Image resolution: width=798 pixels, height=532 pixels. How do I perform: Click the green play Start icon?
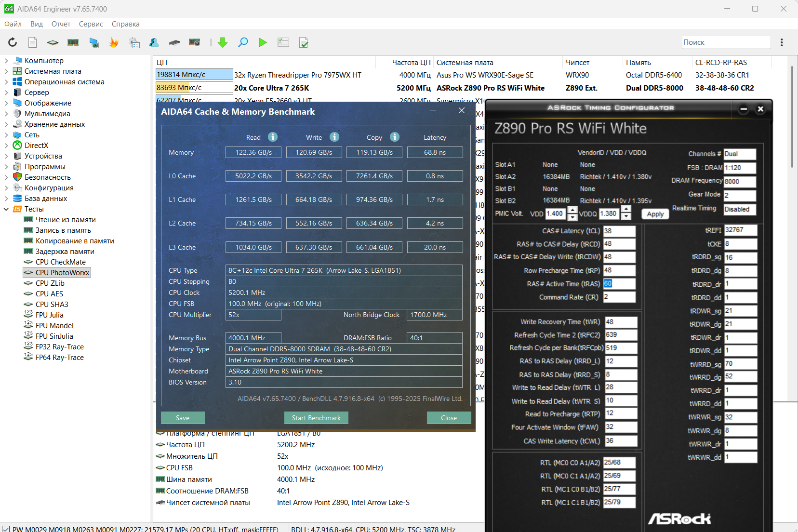[x=263, y=42]
